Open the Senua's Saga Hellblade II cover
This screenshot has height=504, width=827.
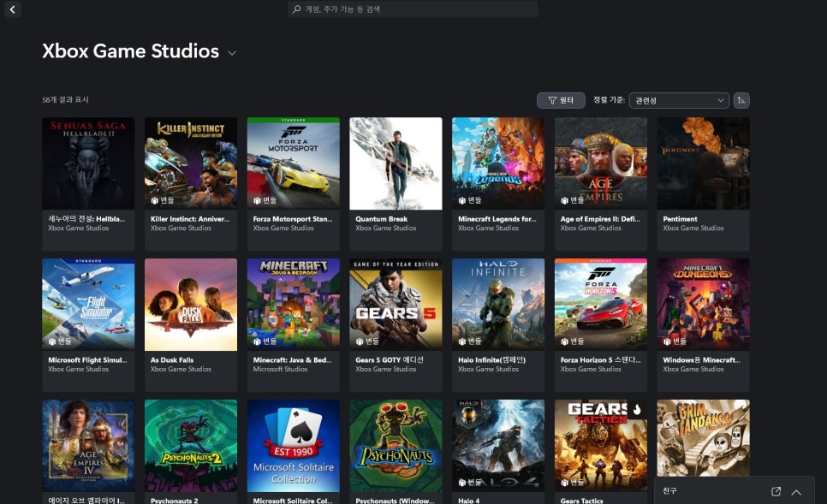88,163
